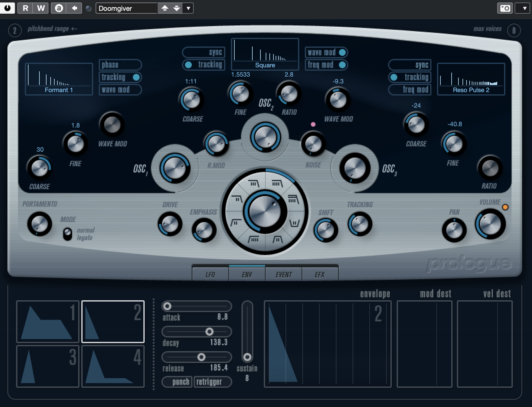Image resolution: width=532 pixels, height=407 pixels.
Task: Enable OSC 3 freq mod
Action: [410, 90]
